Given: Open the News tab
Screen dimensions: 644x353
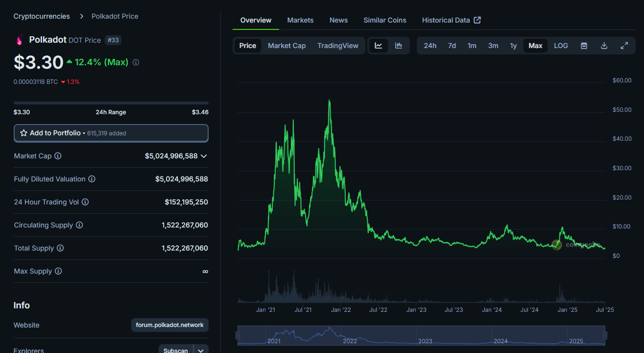Looking at the screenshot, I should pos(338,20).
